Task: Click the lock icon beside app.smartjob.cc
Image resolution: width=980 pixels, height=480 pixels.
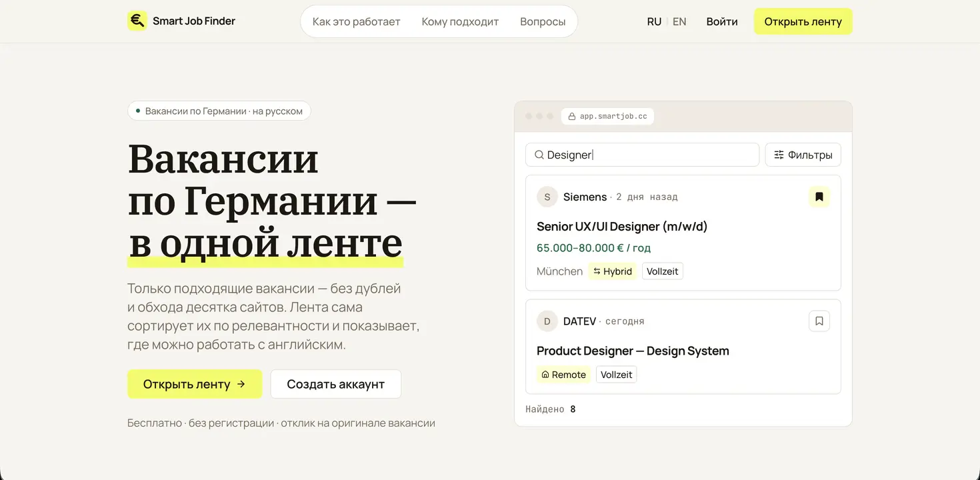Action: tap(571, 116)
